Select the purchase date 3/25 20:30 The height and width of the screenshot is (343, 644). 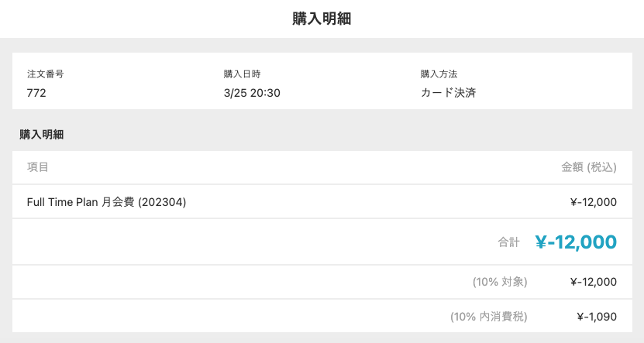click(252, 93)
